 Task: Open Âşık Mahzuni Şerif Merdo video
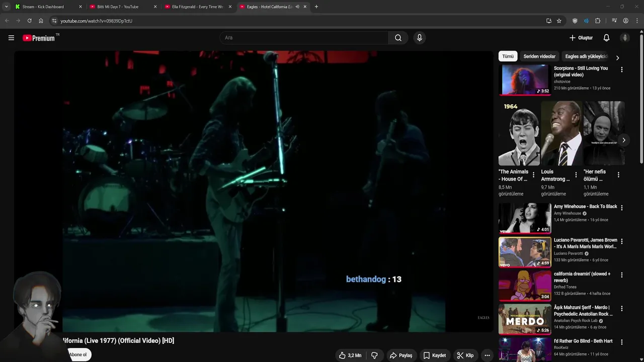point(525,319)
